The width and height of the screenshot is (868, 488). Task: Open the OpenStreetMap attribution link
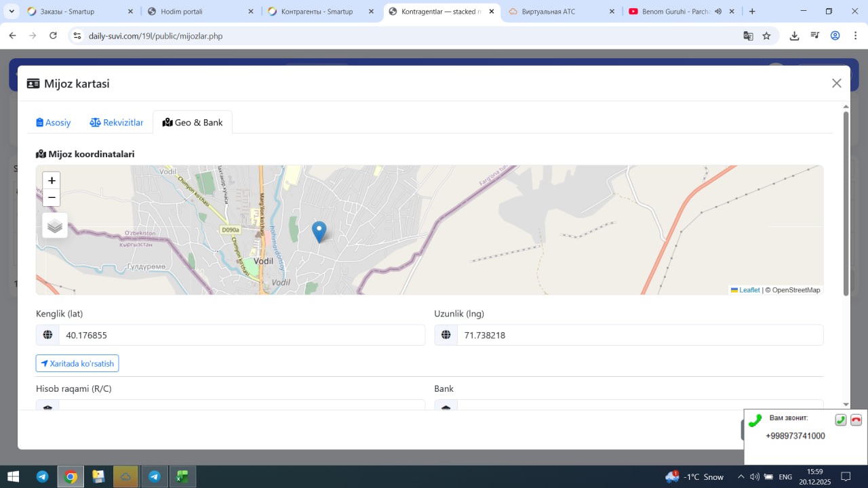(x=795, y=290)
